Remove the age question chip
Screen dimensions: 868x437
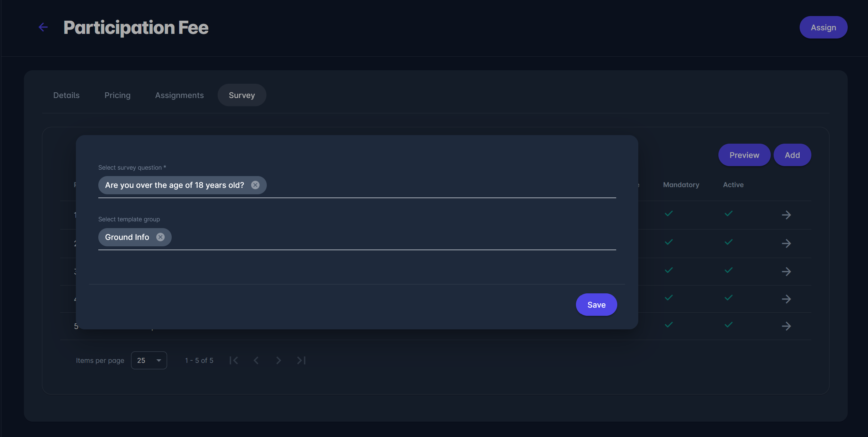point(255,185)
